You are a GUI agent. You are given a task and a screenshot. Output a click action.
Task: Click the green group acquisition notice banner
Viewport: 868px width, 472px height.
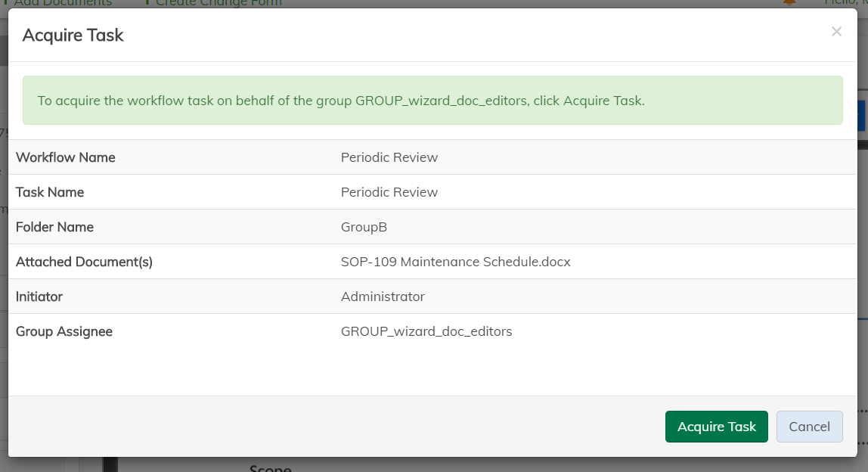click(x=432, y=101)
